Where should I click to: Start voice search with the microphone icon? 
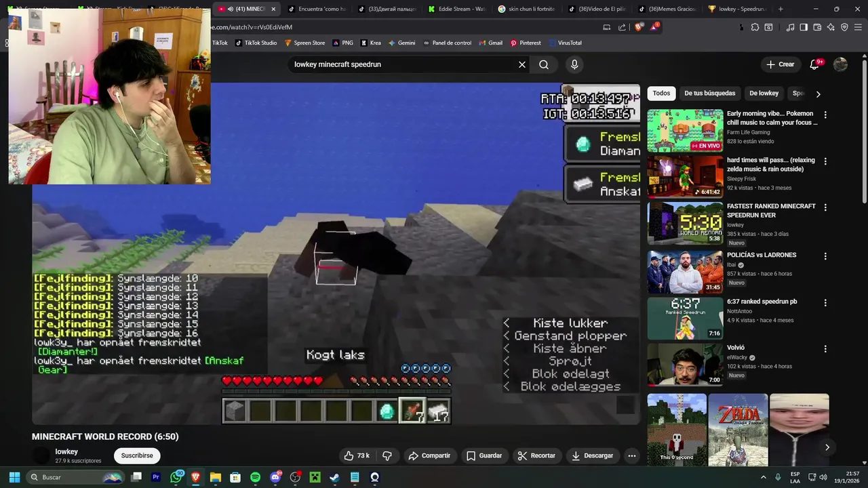point(574,64)
